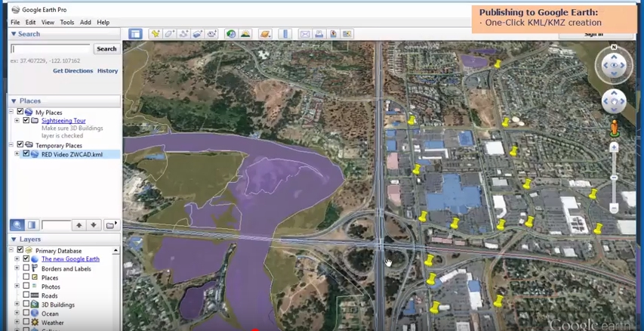
Task: Select the RED Video ZWCAD.kml entry
Action: tap(72, 154)
